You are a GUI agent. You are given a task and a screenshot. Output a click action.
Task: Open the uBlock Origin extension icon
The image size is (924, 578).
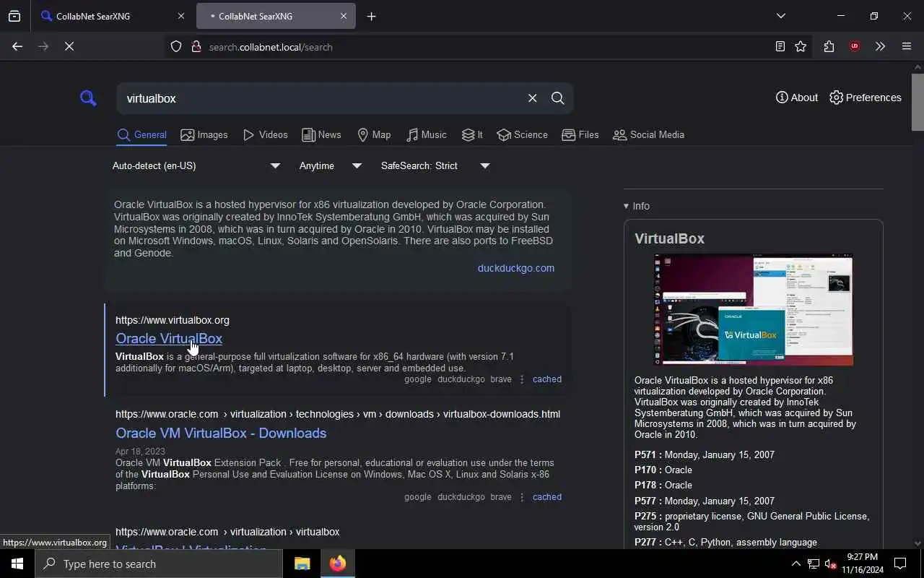point(855,47)
